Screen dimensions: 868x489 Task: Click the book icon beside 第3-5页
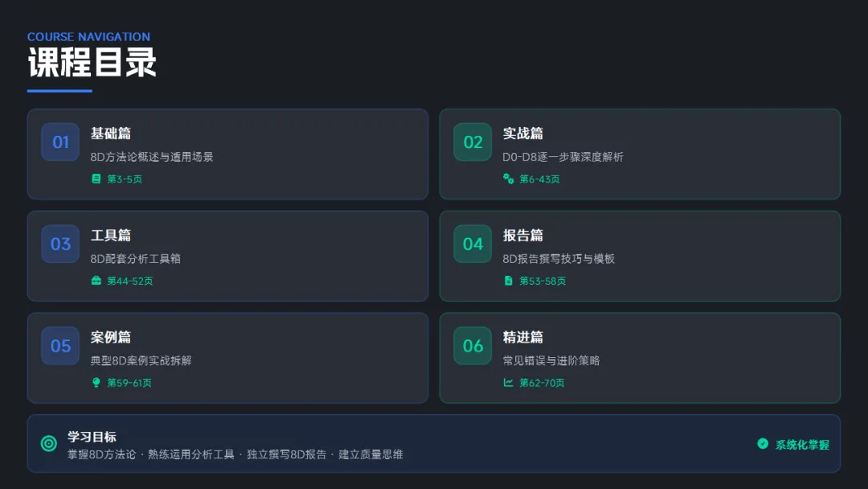(x=96, y=179)
